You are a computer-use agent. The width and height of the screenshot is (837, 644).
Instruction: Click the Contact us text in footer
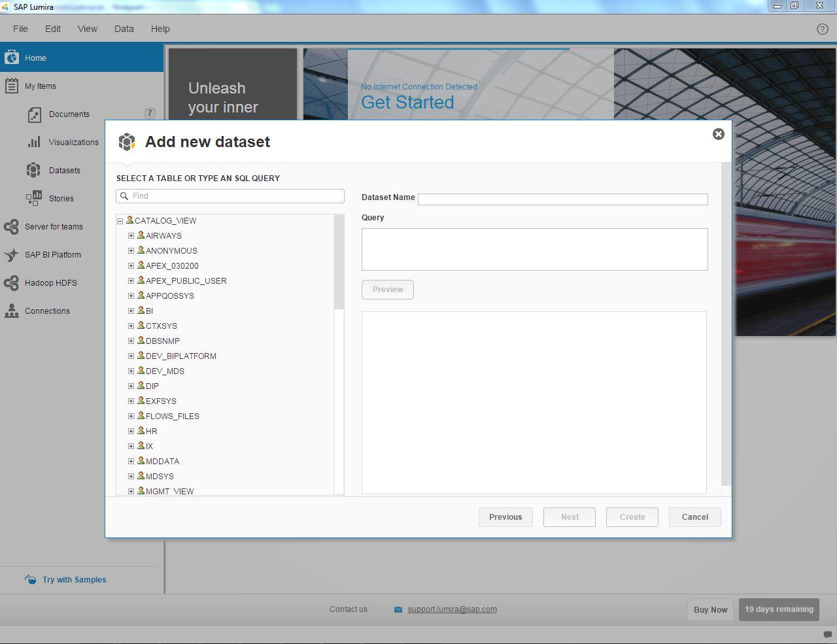point(349,609)
